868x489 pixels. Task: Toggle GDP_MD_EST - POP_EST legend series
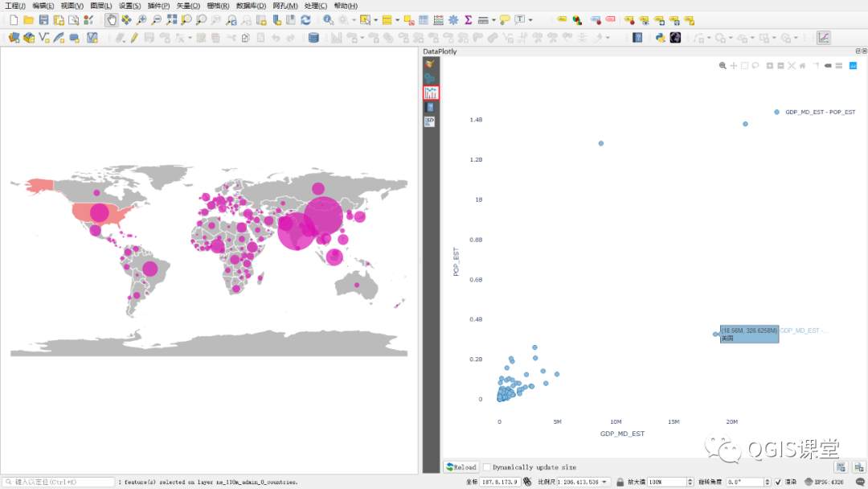tap(816, 112)
